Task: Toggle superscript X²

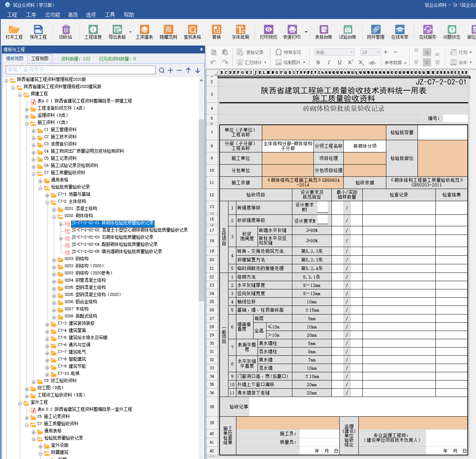Action: tap(350, 62)
